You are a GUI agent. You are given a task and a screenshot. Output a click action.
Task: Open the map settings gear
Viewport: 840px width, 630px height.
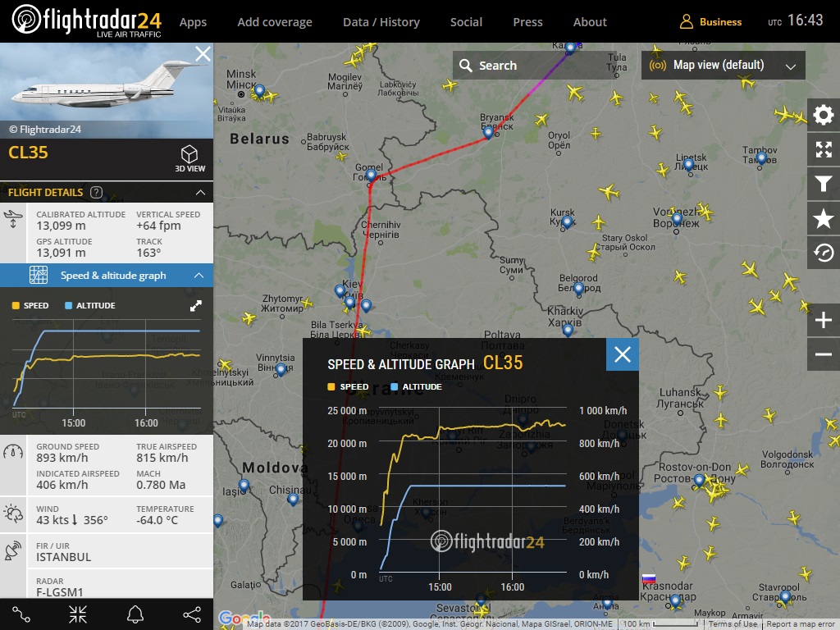click(x=823, y=115)
